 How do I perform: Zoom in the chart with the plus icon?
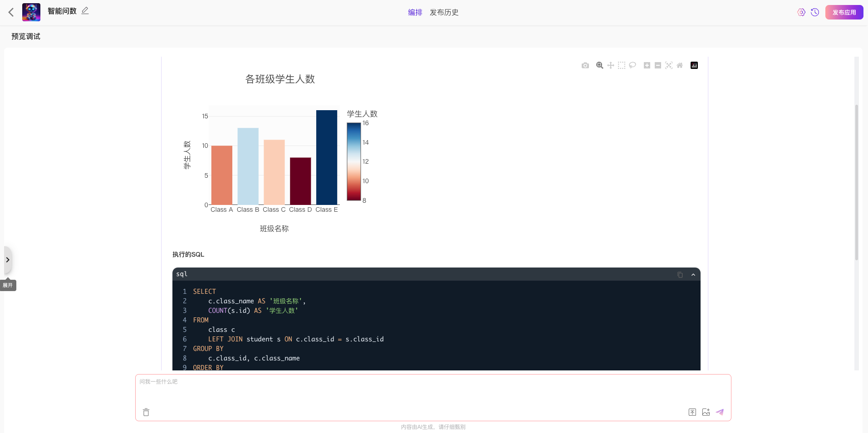point(647,65)
